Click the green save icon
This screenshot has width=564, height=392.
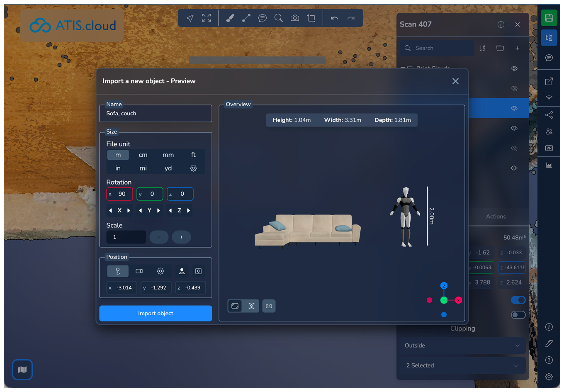[549, 18]
